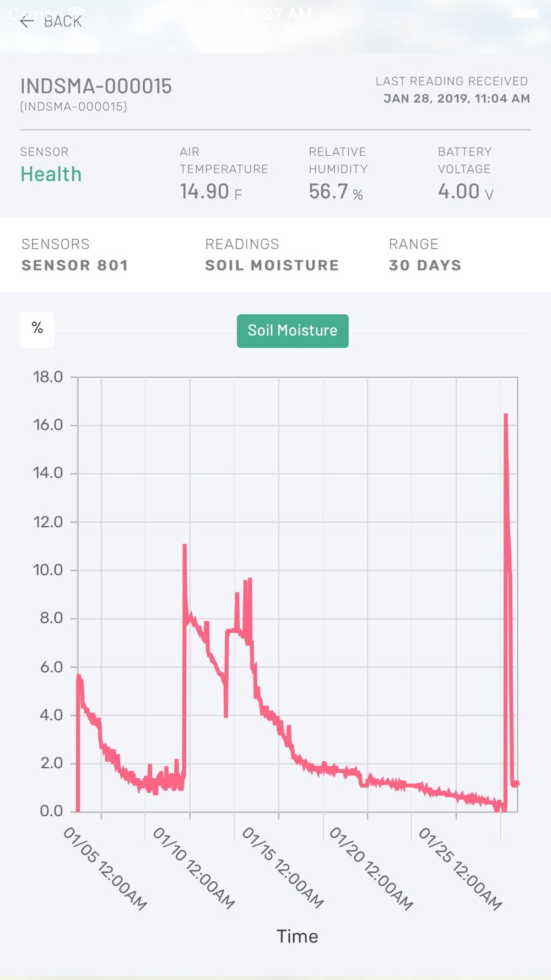
Task: Tap the Wi-Fi status icon
Action: 76,13
